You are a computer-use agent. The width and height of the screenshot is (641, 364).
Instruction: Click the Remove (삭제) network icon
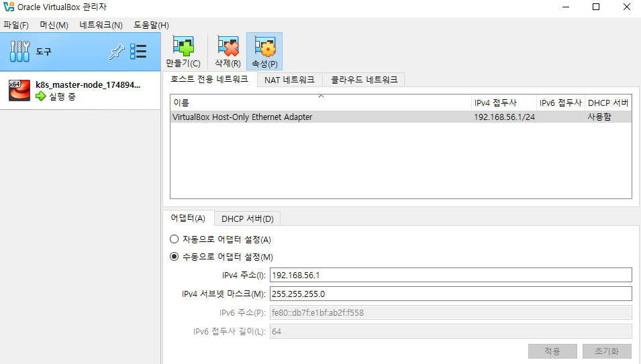(228, 46)
